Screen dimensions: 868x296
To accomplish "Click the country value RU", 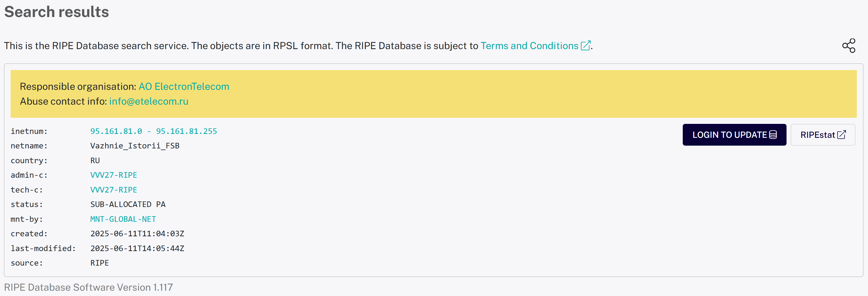I will (95, 161).
